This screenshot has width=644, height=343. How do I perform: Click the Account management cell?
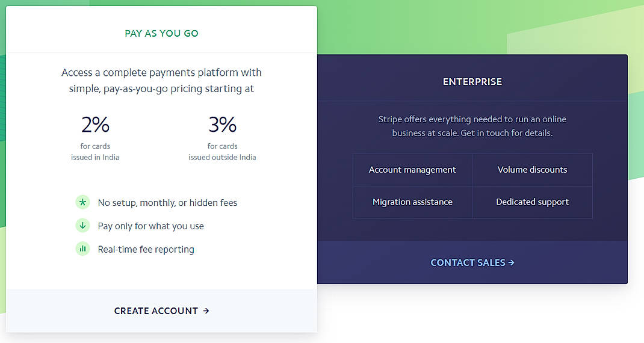point(412,170)
